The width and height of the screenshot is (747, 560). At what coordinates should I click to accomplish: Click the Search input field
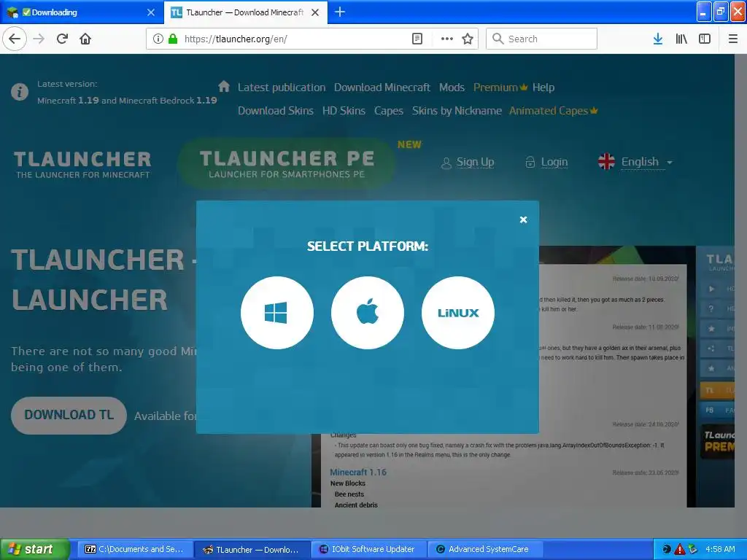click(x=541, y=39)
